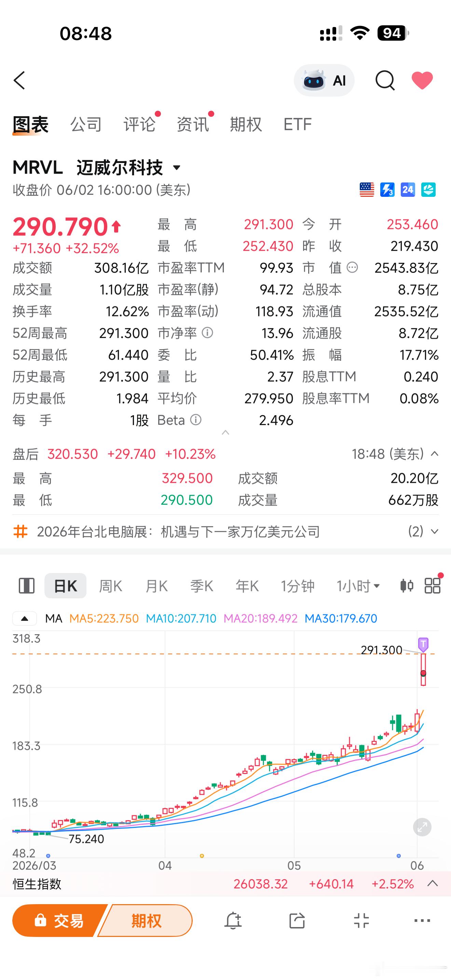Tap the latest red candlestick on chart
The width and height of the screenshot is (451, 980).
tap(423, 670)
